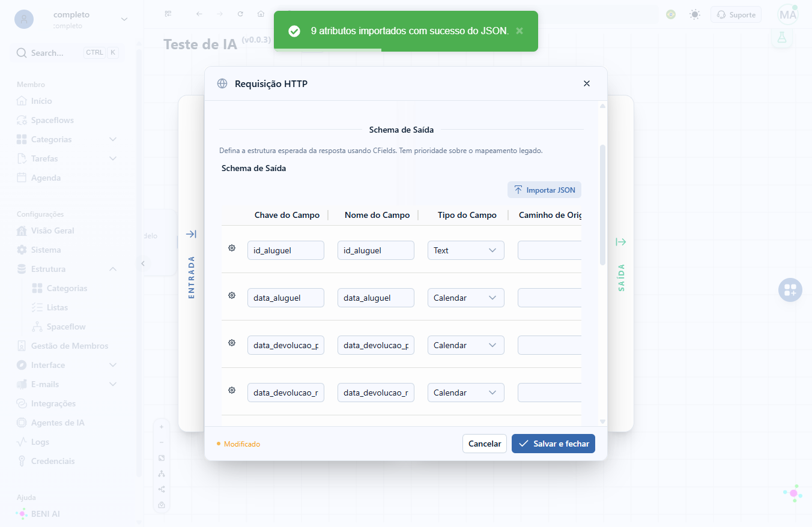This screenshot has width=812, height=527.
Task: Open Logs from the sidebar
Action: pyautogui.click(x=33, y=442)
